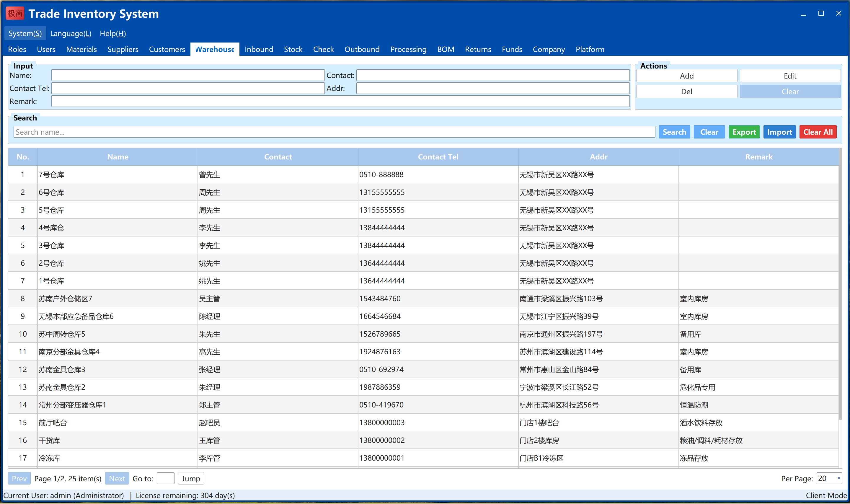Select 常州分部变压器仓库1 row
This screenshot has width=850, height=504.
(x=423, y=405)
